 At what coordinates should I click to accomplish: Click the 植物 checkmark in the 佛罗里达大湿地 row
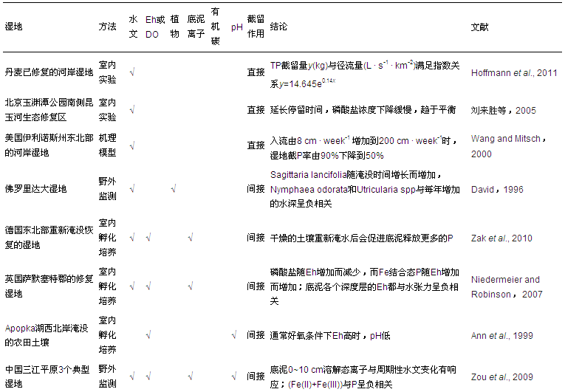coord(173,189)
